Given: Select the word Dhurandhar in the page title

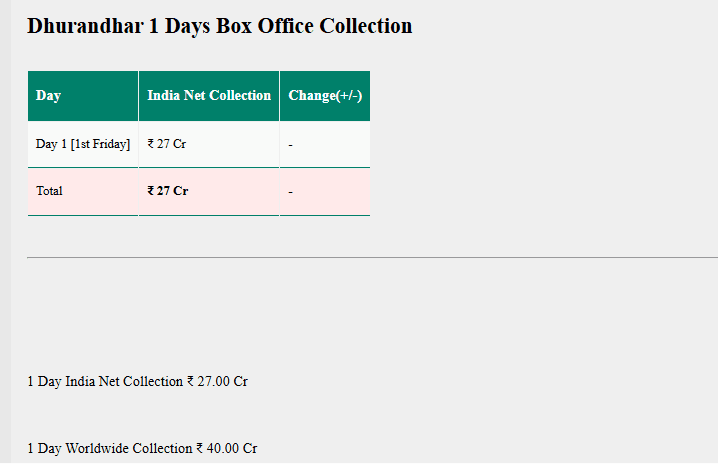Looking at the screenshot, I should (85, 26).
